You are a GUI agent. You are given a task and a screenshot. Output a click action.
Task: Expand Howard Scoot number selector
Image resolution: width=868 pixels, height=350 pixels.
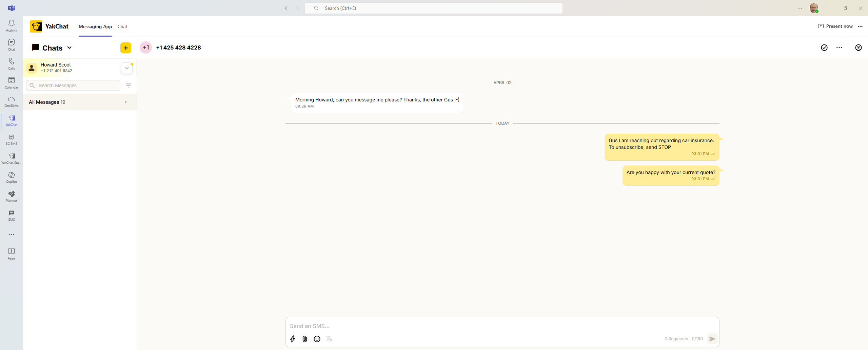pyautogui.click(x=126, y=68)
